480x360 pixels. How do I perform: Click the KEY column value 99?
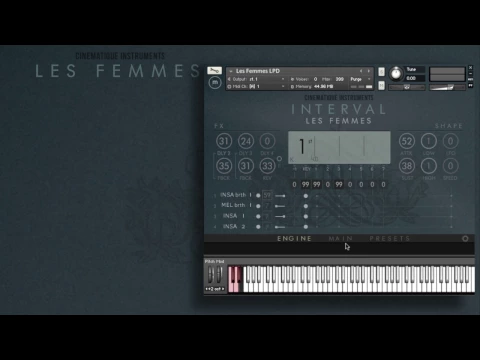coord(305,184)
